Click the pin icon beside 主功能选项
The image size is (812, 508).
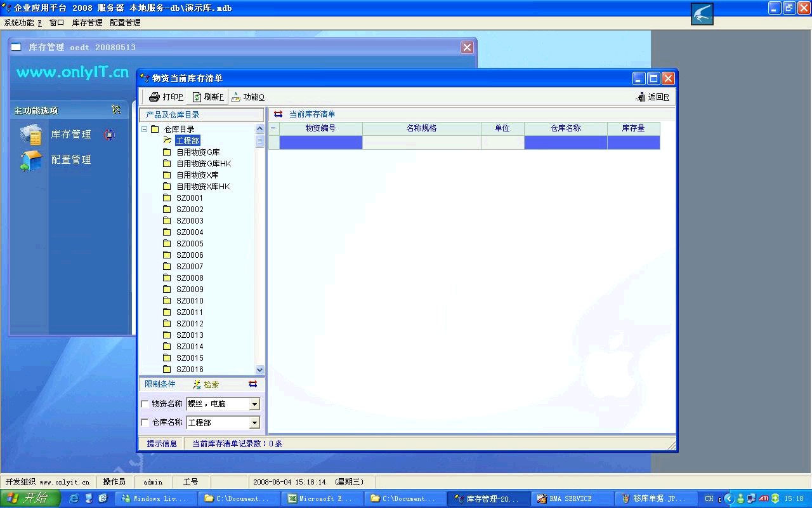(x=116, y=110)
